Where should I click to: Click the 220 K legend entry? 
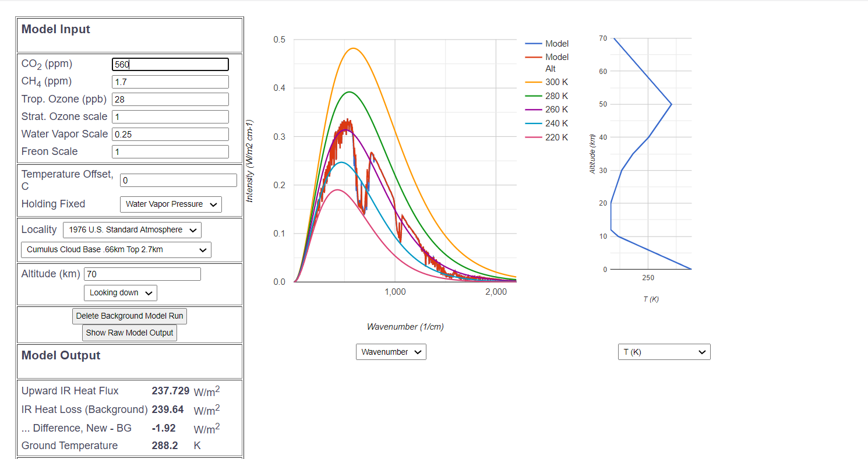(556, 137)
